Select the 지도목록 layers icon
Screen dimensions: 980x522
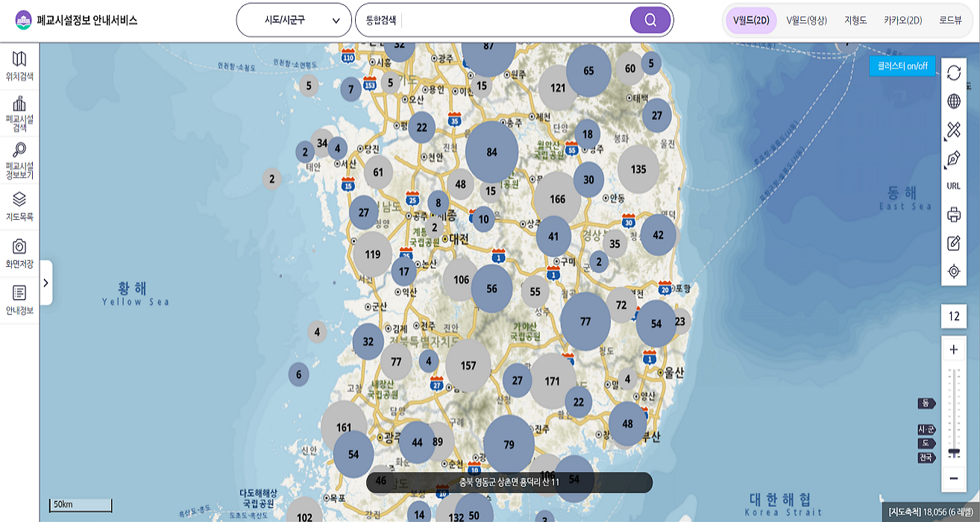[x=19, y=205]
